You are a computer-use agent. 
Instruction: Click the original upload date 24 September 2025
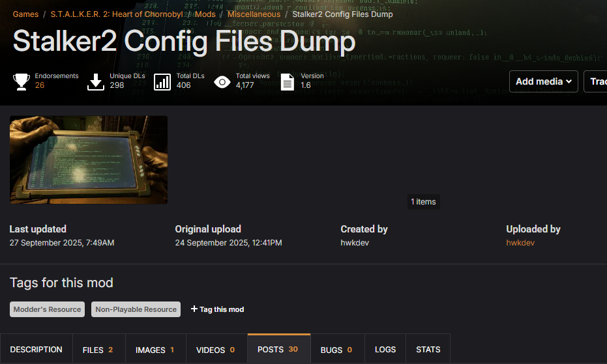coord(228,242)
